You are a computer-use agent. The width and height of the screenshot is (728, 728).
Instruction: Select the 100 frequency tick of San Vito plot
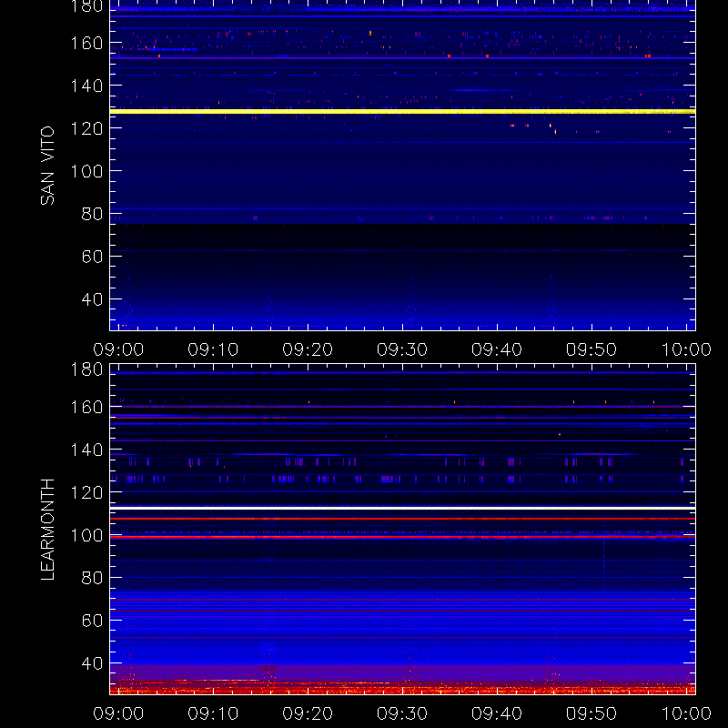[86, 171]
